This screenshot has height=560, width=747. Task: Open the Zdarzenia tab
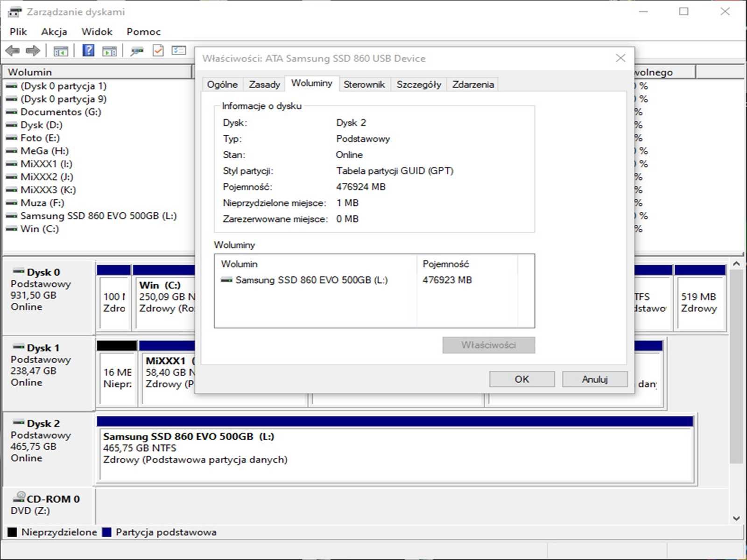coord(473,84)
